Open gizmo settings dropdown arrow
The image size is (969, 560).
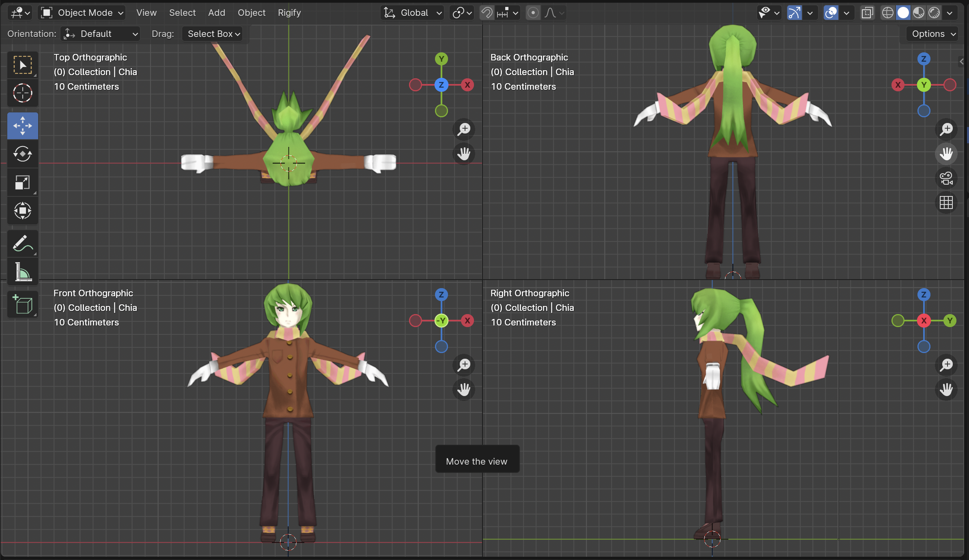pyautogui.click(x=810, y=13)
